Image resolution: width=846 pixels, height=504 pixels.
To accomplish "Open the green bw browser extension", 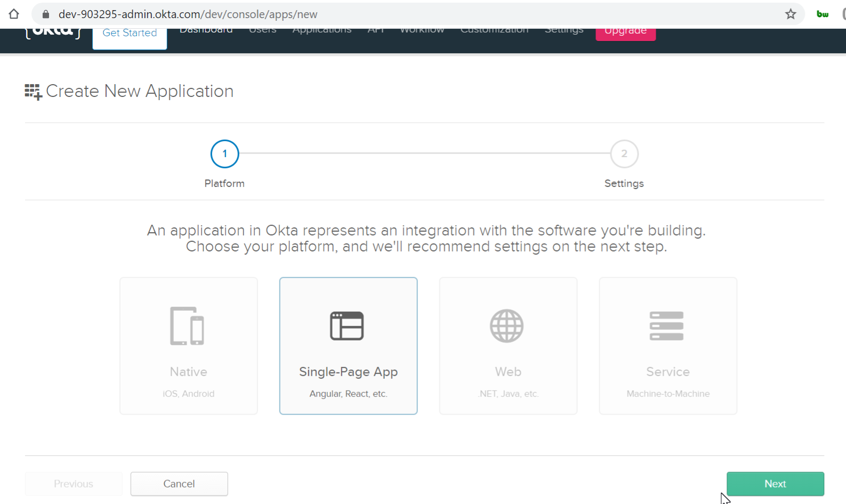I will click(823, 14).
